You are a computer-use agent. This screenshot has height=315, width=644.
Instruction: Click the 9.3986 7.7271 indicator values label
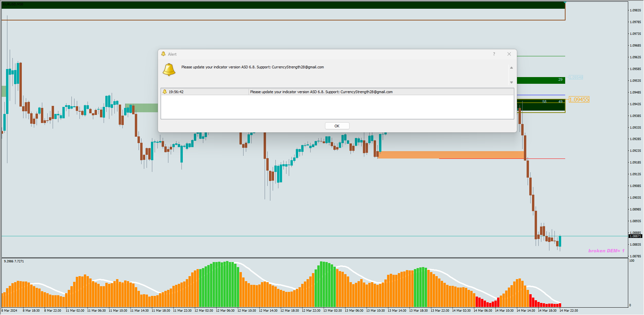[14, 261]
